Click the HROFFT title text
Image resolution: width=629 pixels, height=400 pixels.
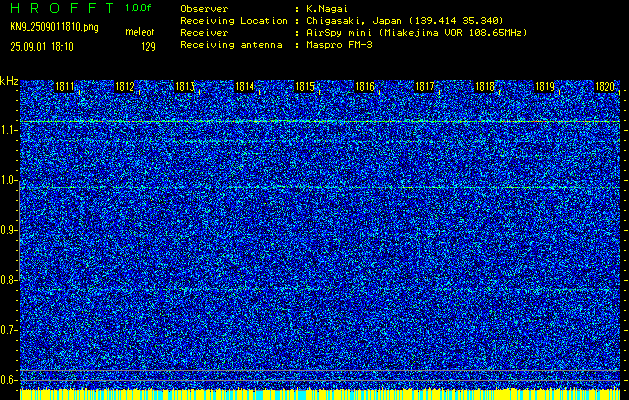62,8
